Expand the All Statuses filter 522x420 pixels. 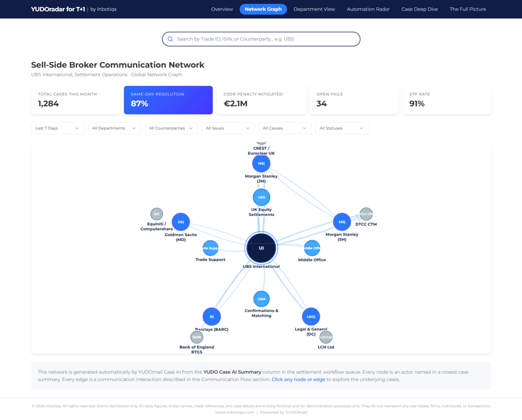pos(341,128)
